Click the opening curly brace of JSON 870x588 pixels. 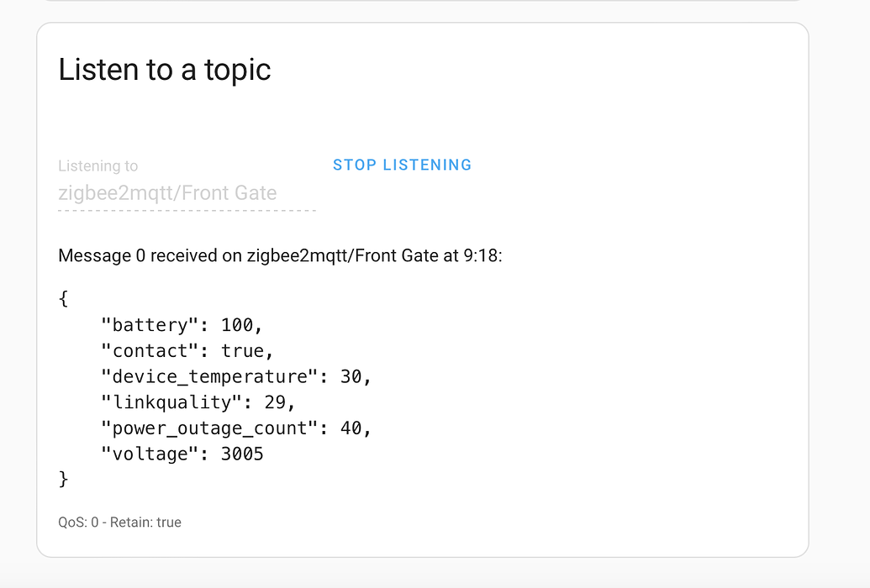point(64,298)
